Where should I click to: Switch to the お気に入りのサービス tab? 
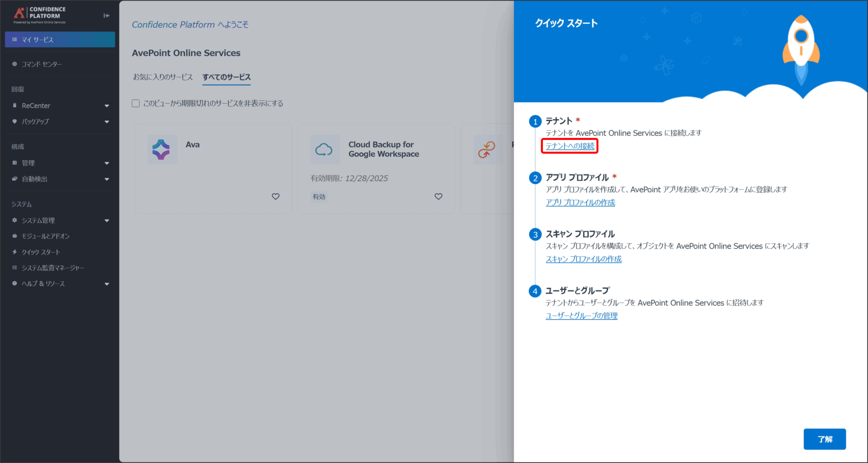[163, 77]
